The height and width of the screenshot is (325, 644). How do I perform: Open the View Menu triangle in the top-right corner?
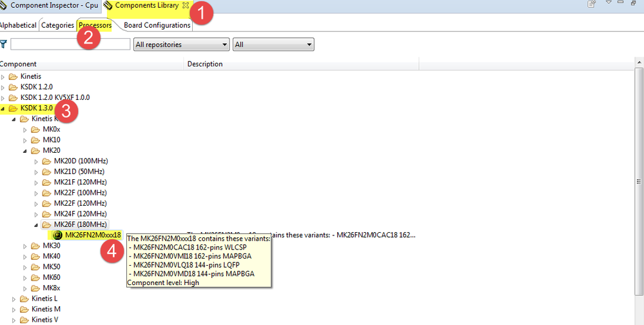point(609,3)
